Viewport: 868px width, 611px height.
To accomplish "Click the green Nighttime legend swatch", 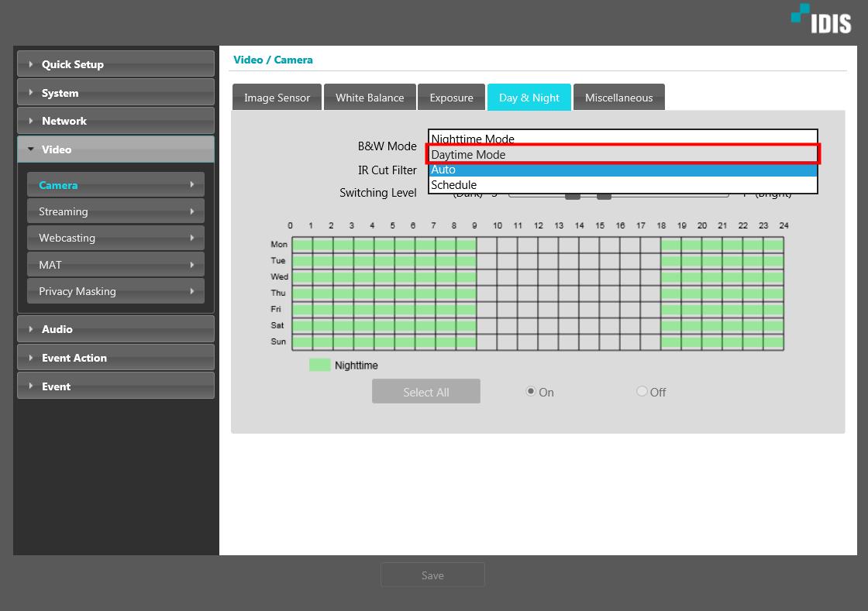I will 319,365.
